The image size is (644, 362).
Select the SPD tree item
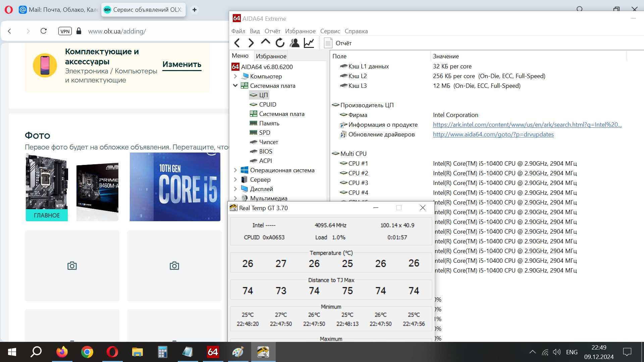tap(260, 132)
